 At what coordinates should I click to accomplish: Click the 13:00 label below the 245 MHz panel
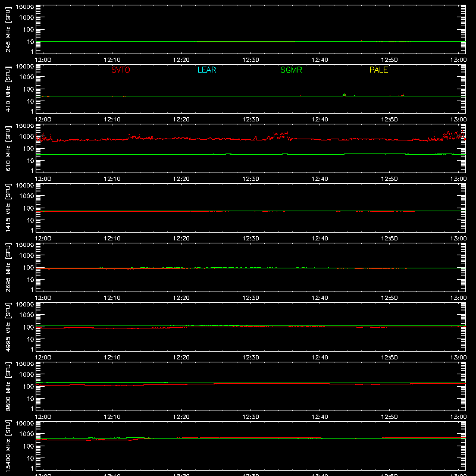coord(458,60)
